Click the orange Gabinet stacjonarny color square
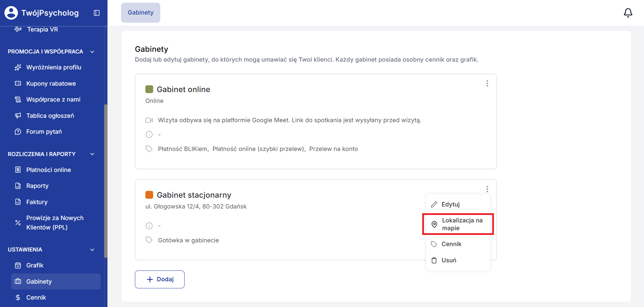Image resolution: width=644 pixels, height=307 pixels. [149, 195]
